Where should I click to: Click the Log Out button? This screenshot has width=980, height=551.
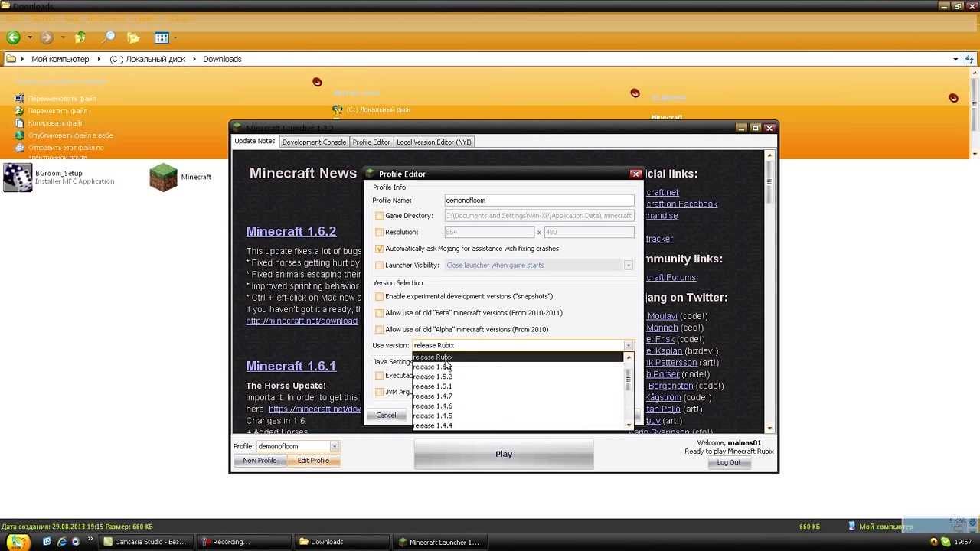click(x=729, y=462)
